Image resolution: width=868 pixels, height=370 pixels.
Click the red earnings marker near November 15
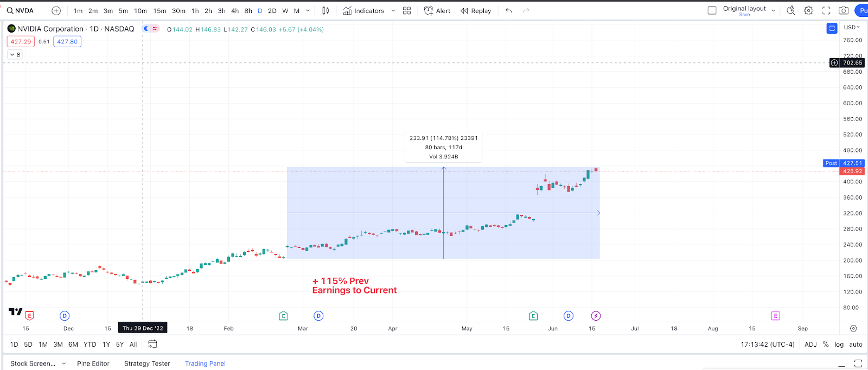[29, 316]
